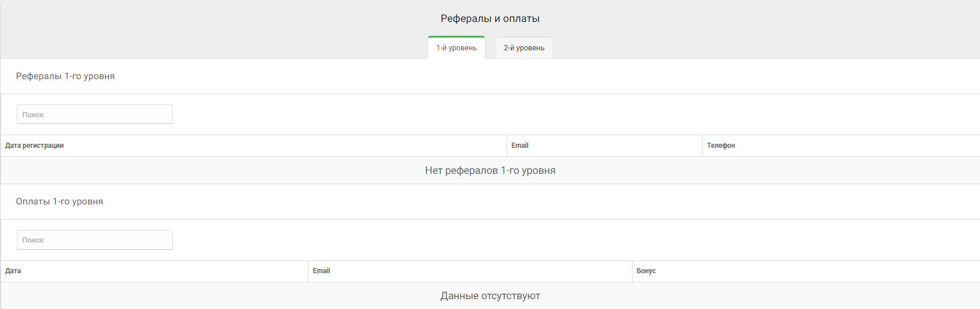Click the 'Рефералы 1-го уровня' section heading

tap(65, 76)
